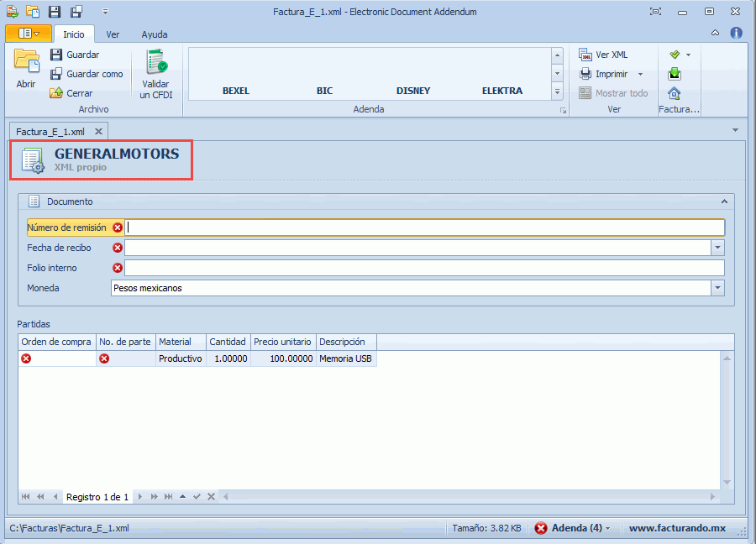Viewport: 756px width, 544px height.
Task: Click the empty Orden de compra cell
Action: (x=57, y=358)
